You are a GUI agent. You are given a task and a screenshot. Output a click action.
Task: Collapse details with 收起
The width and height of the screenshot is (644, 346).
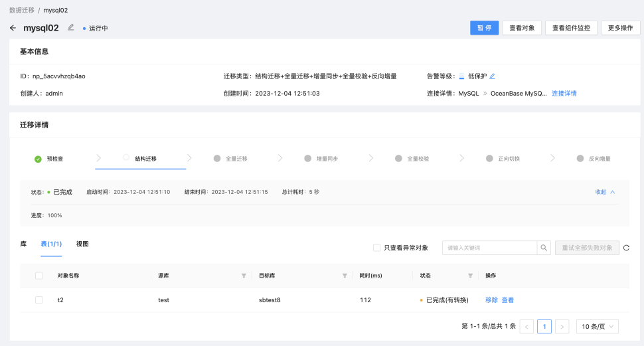click(x=605, y=192)
